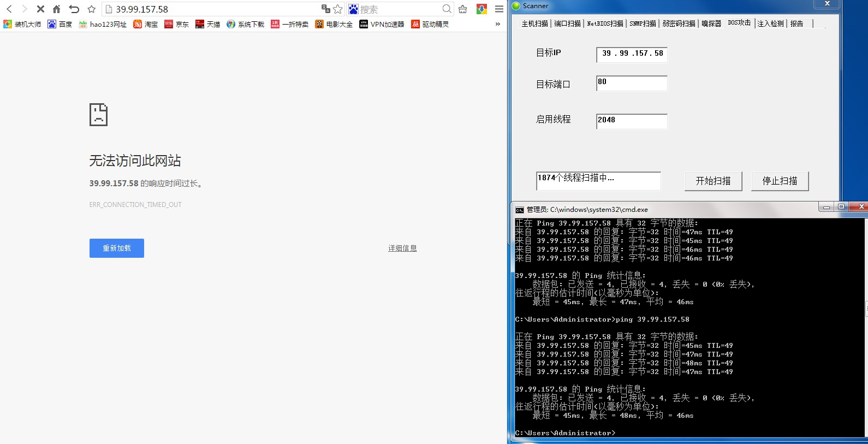The width and height of the screenshot is (868, 444).
Task: Open the 一折特卖 bookmark
Action: point(290,24)
